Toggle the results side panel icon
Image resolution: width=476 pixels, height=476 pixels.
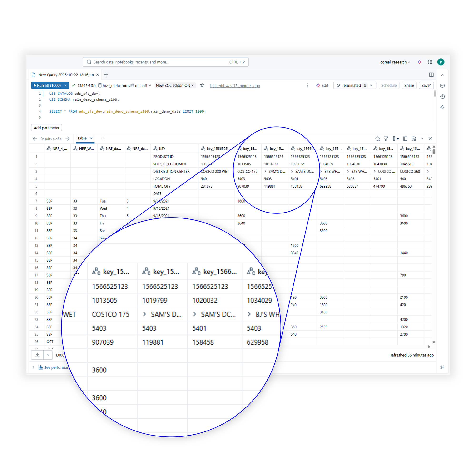tap(405, 139)
